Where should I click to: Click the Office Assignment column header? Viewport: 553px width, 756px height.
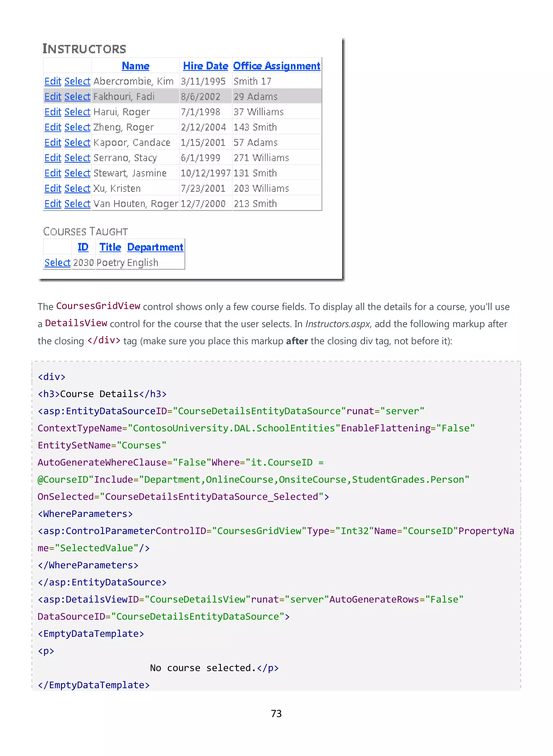pos(277,66)
